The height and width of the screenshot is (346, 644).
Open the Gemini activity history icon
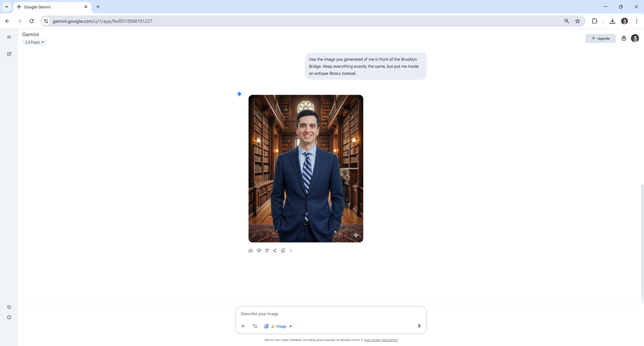[x=9, y=307]
